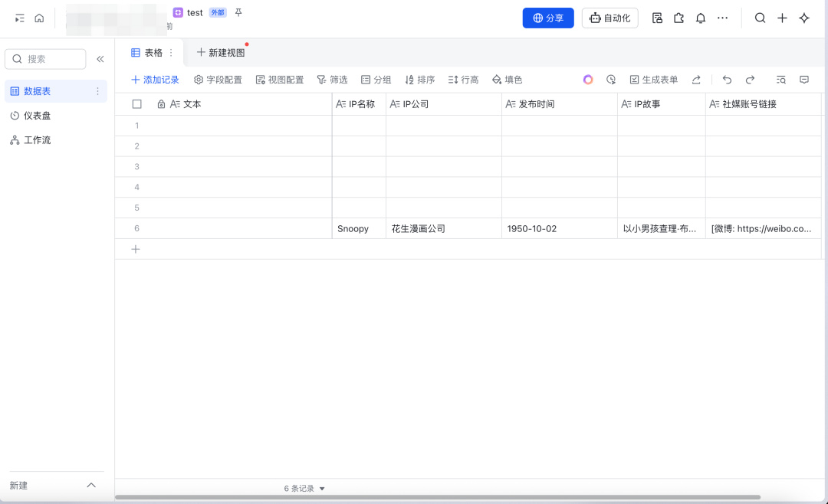Open the 排序 sort tool
The height and width of the screenshot is (504, 828).
[420, 80]
